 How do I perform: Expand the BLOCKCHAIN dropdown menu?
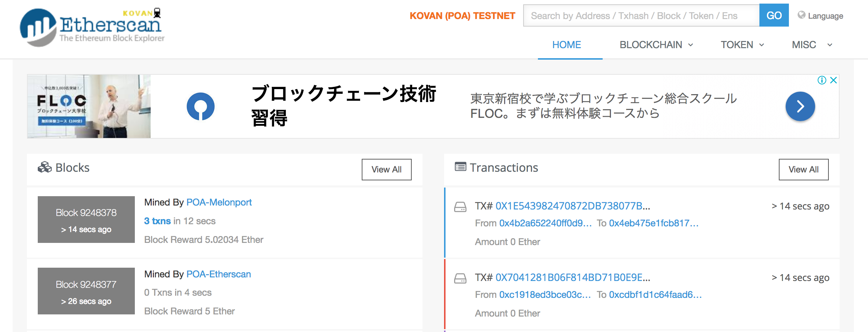[x=656, y=45]
